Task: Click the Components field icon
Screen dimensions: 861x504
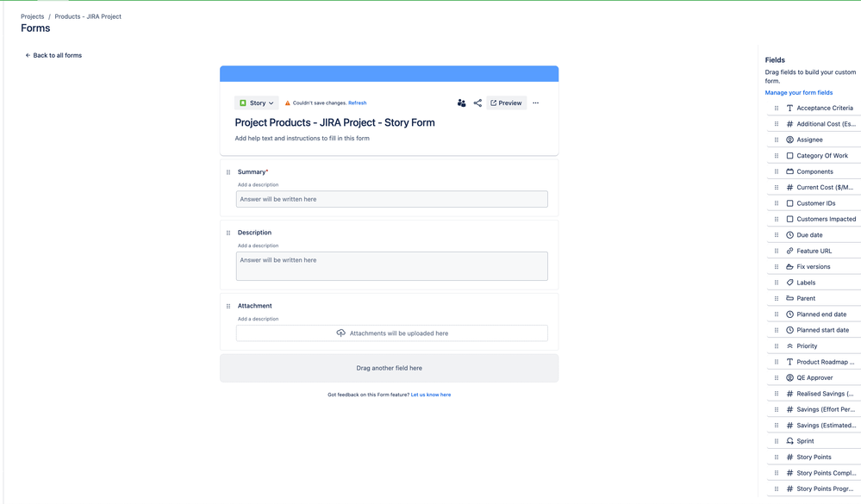Action: pos(789,171)
